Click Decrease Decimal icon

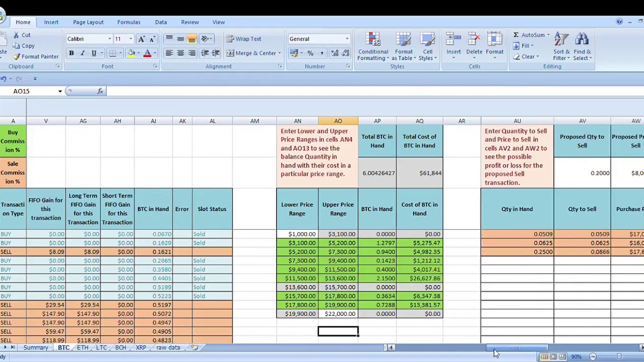click(346, 53)
